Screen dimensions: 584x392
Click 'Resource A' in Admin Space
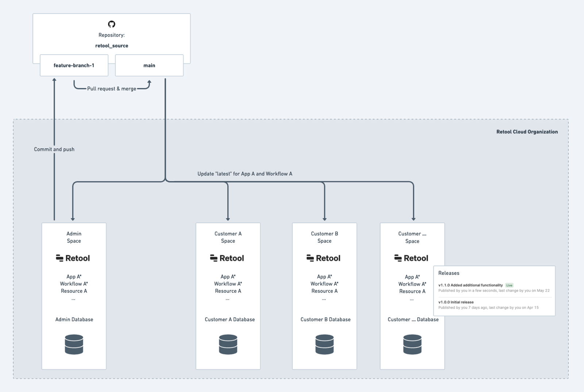pos(74,291)
